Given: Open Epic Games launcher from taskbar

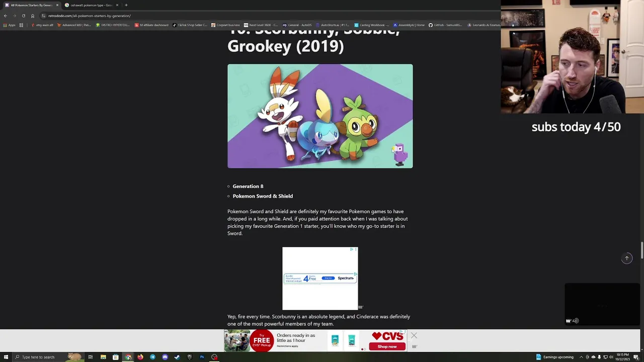Looking at the screenshot, I should (189, 357).
